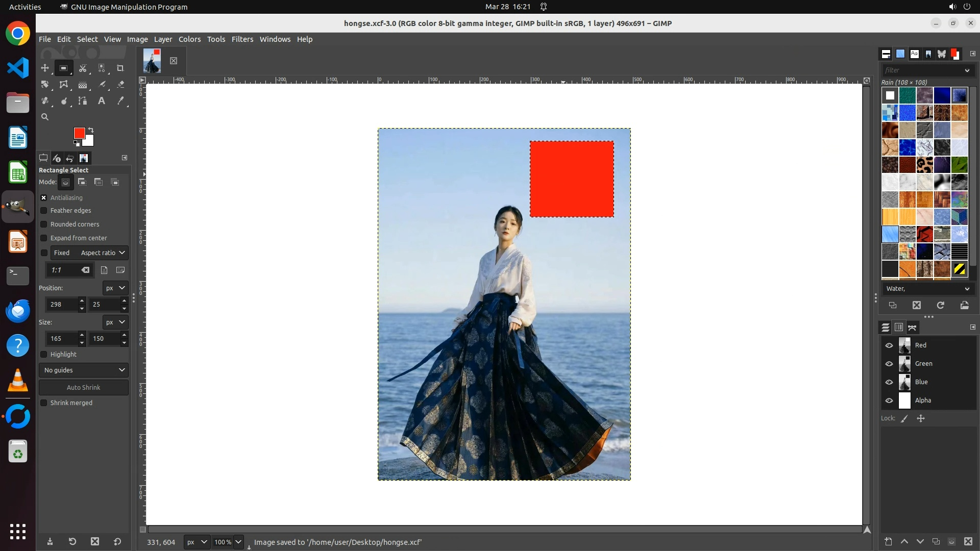The width and height of the screenshot is (980, 551).
Task: Click the red foreground color swatch
Action: click(x=79, y=133)
